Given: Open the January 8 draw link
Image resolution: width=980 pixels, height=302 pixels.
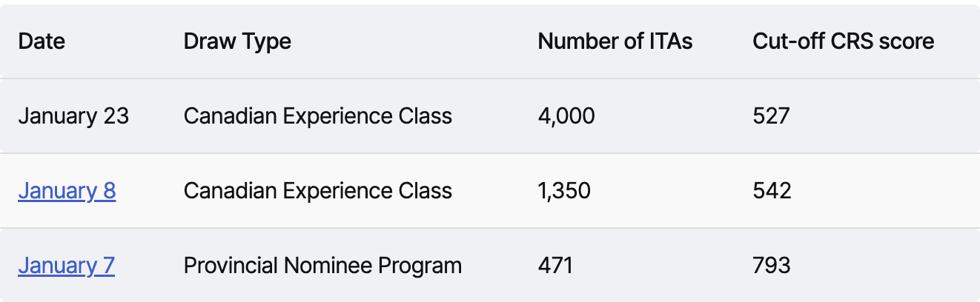Looking at the screenshot, I should pos(67,191).
